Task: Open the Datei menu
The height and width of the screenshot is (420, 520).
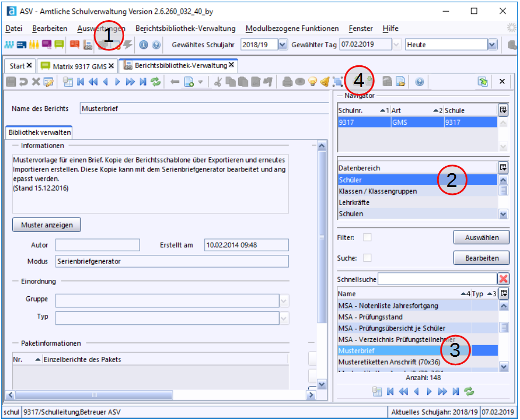Action: click(14, 29)
